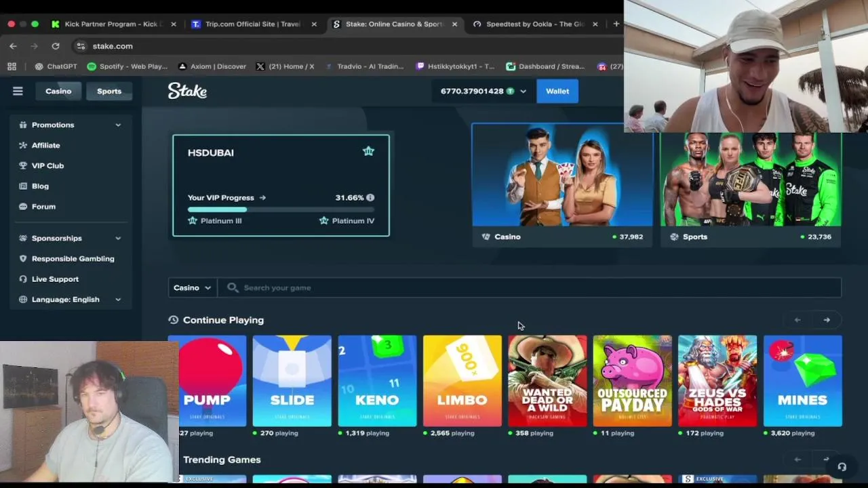The width and height of the screenshot is (868, 488).
Task: Open the Mines game thumbnail
Action: click(803, 381)
